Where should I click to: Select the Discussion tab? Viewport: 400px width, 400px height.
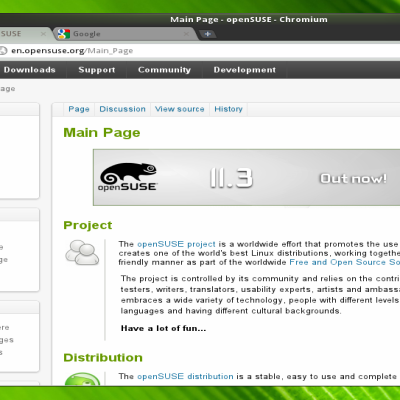point(122,109)
